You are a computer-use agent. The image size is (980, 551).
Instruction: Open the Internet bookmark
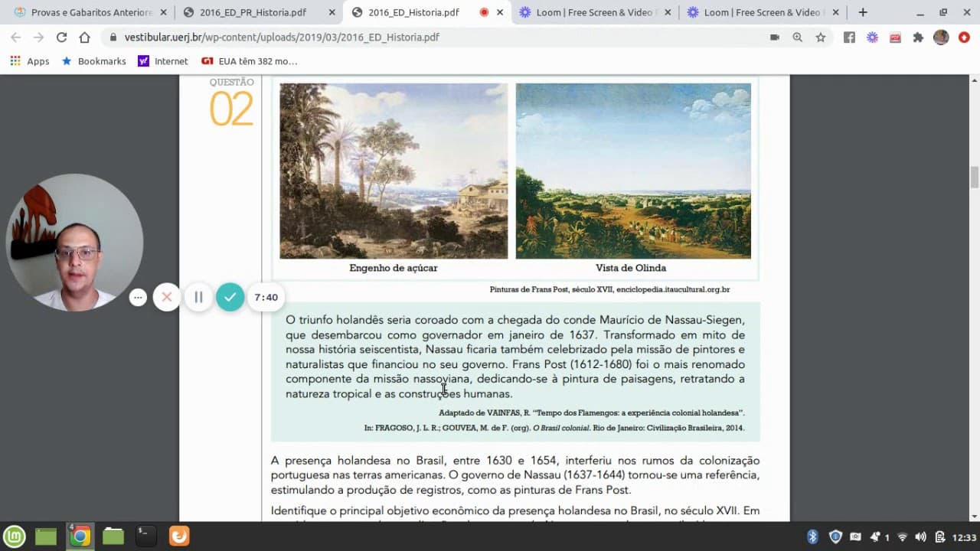(162, 61)
